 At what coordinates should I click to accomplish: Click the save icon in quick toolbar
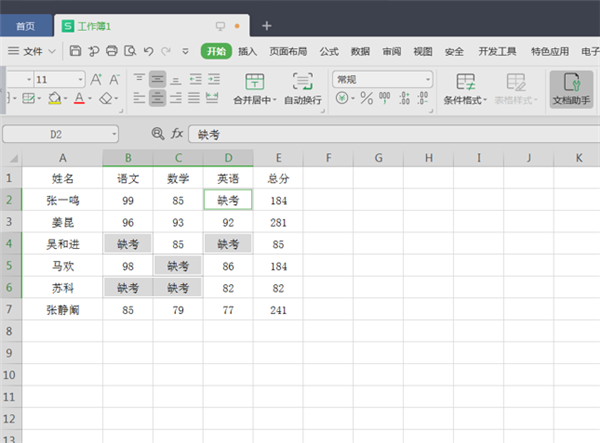[x=76, y=51]
